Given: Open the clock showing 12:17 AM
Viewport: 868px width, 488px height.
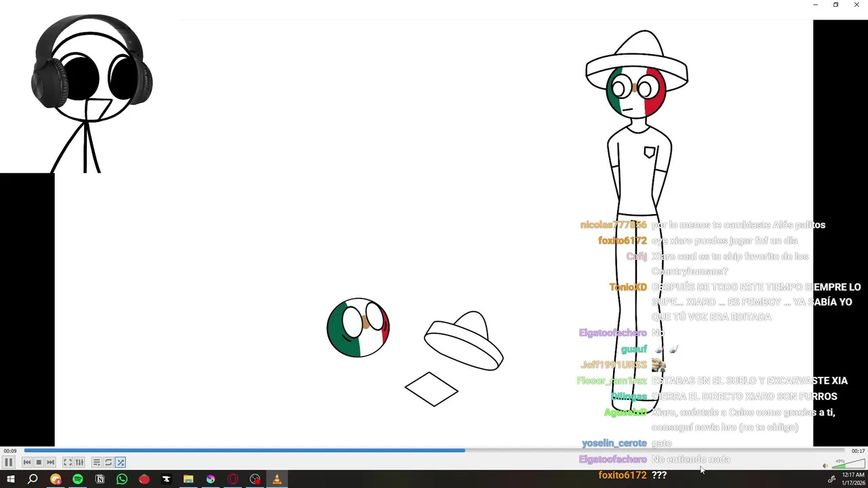Looking at the screenshot, I should 852,479.
